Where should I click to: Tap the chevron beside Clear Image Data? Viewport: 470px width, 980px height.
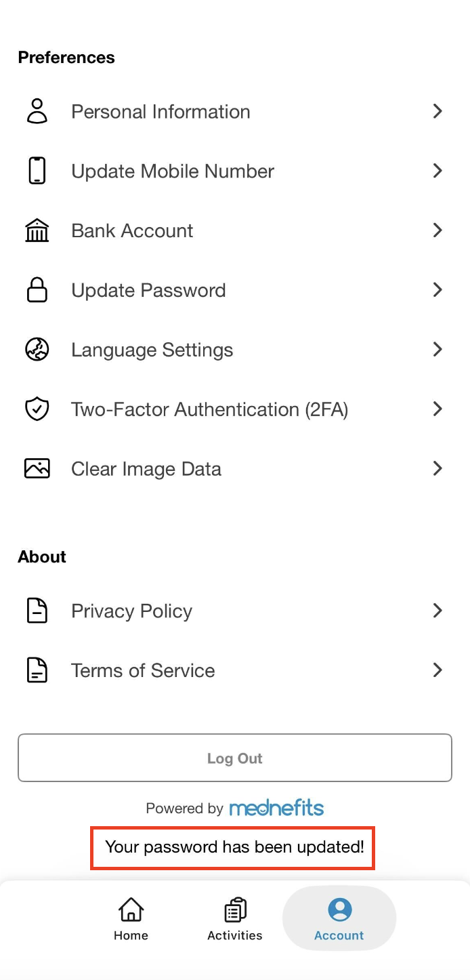pos(437,469)
